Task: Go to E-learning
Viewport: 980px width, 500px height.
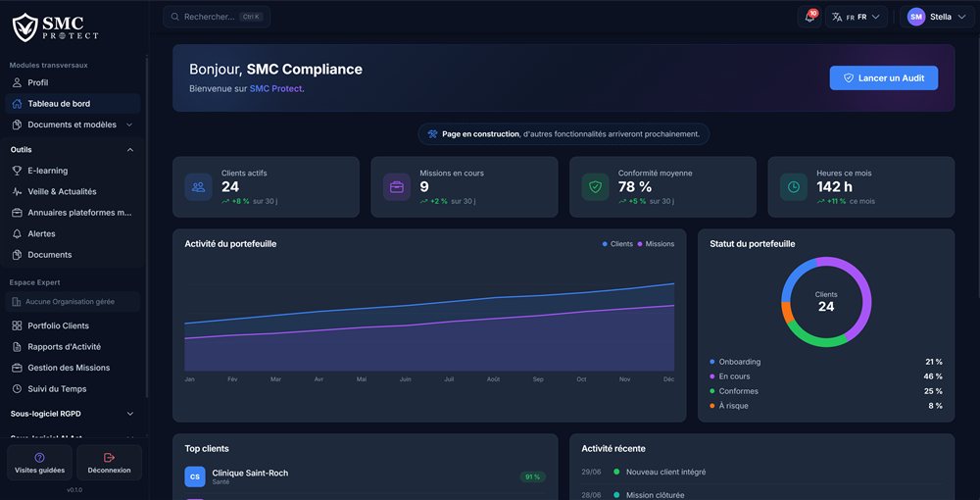Action: [x=73, y=171]
